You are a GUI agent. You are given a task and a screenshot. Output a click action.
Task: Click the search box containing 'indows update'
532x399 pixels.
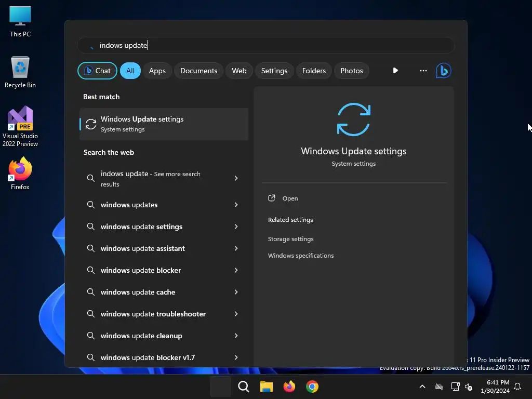coord(265,45)
